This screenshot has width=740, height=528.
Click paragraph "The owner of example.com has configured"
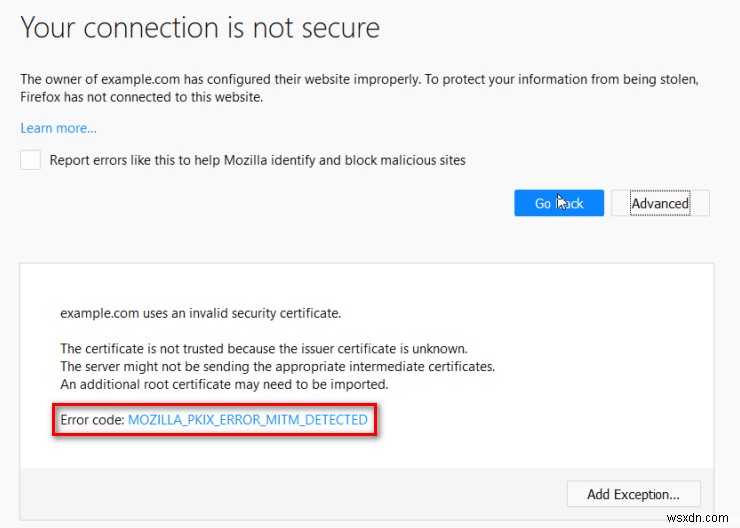click(x=360, y=88)
